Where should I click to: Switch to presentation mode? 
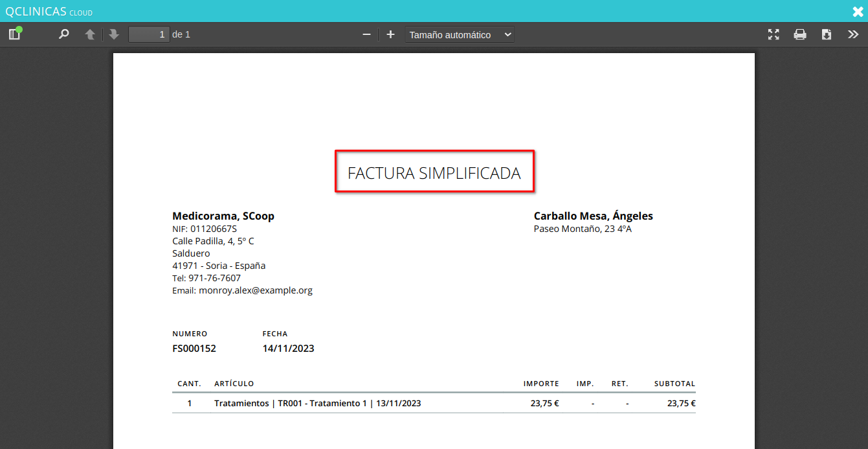tap(773, 34)
